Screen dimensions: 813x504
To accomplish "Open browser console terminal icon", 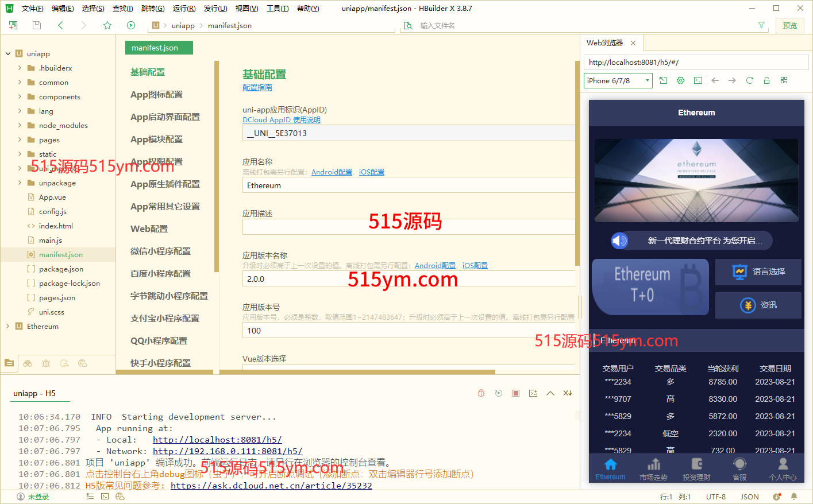I will click(698, 80).
